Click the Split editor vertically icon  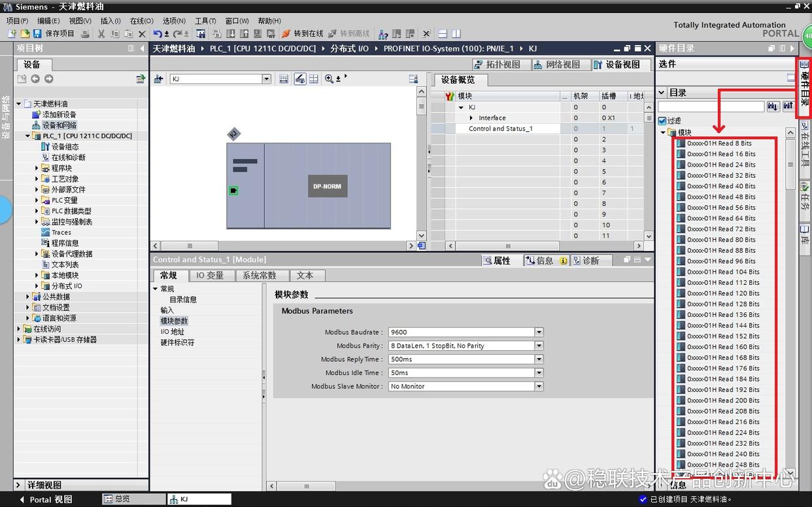click(456, 33)
